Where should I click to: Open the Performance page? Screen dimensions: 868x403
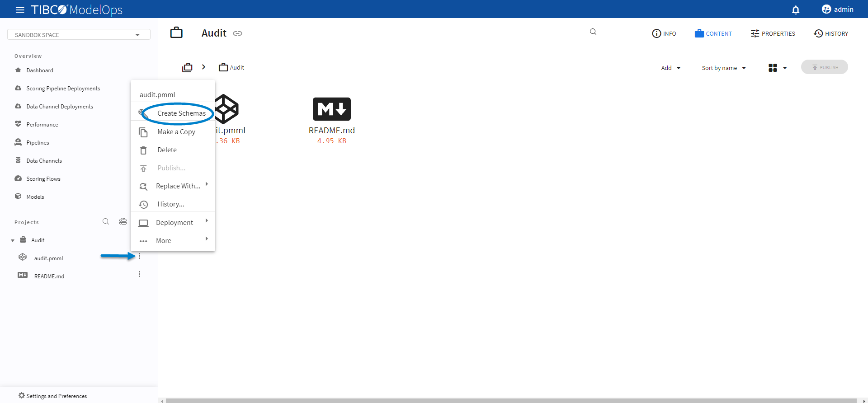tap(42, 125)
